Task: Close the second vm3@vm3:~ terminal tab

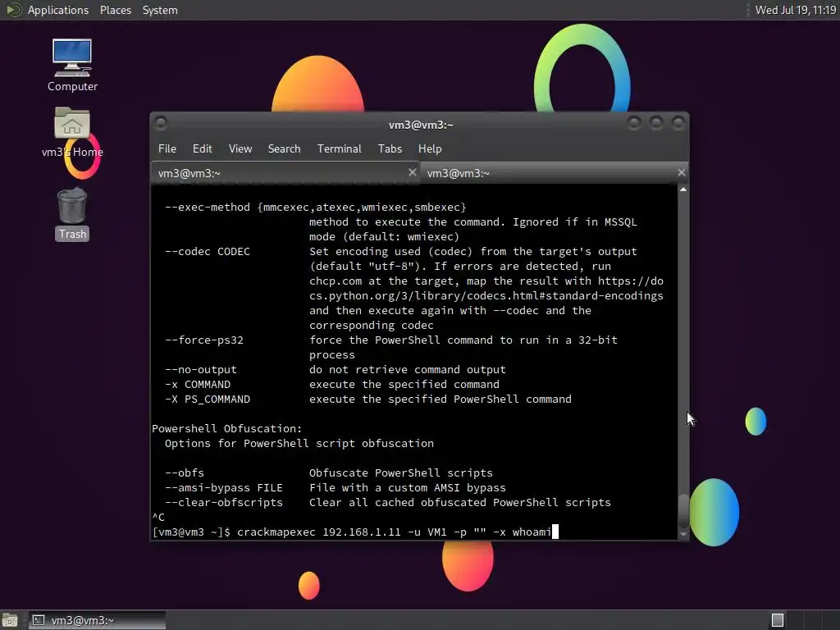Action: click(x=682, y=172)
